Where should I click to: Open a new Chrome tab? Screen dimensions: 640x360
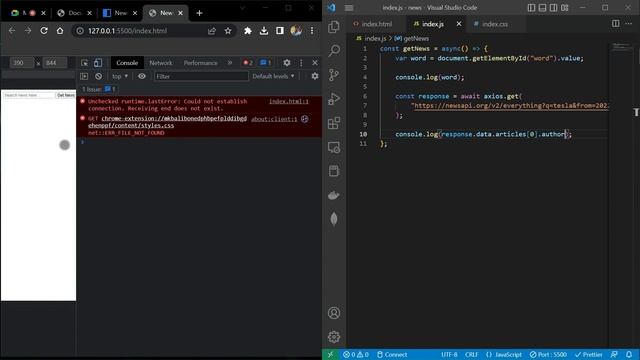pos(199,13)
